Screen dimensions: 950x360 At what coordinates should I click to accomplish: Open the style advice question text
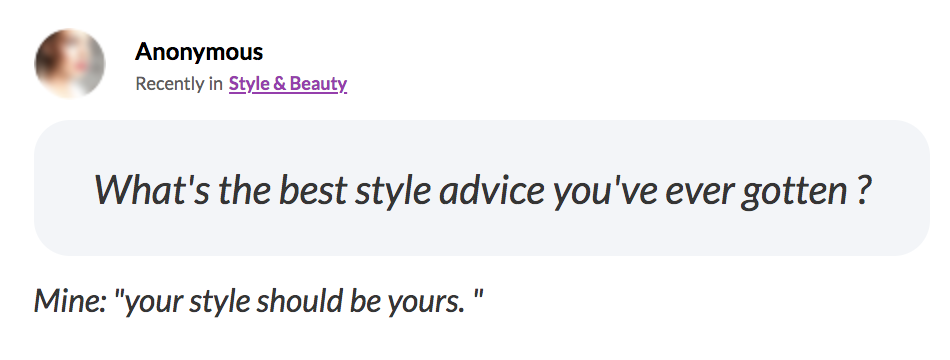tap(483, 190)
